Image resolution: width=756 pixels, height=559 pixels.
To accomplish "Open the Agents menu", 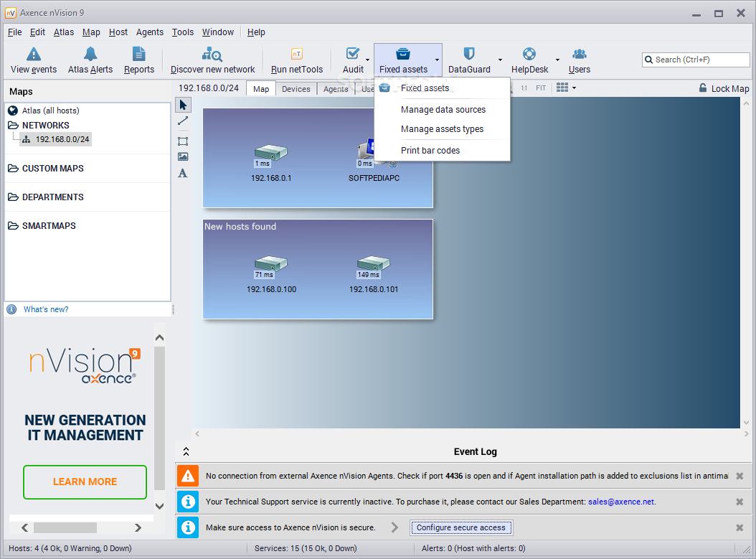I will (x=149, y=32).
